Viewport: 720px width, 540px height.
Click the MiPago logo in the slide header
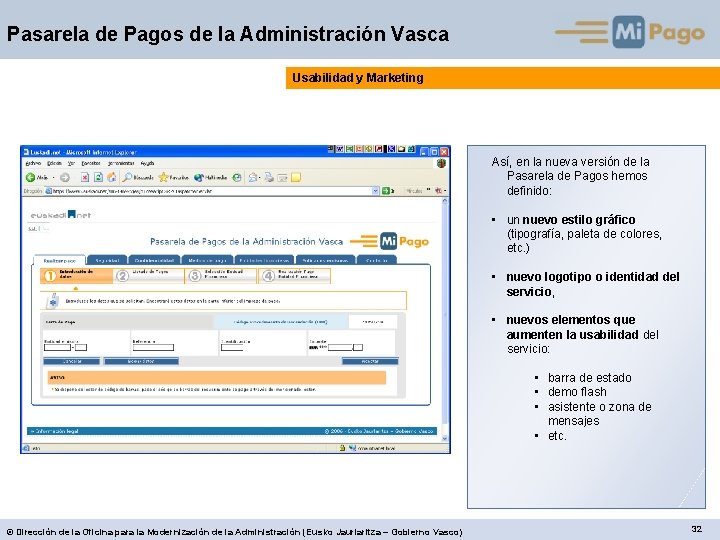[x=630, y=32]
